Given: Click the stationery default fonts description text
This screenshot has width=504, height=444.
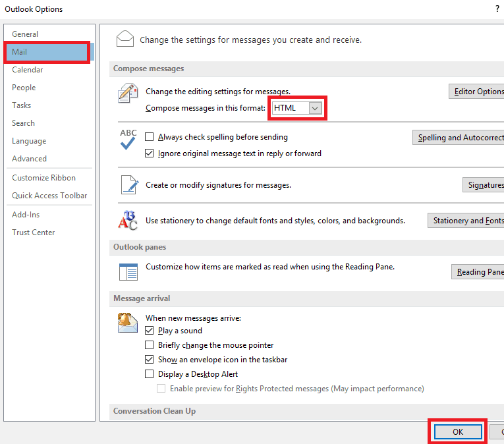Looking at the screenshot, I should [275, 221].
